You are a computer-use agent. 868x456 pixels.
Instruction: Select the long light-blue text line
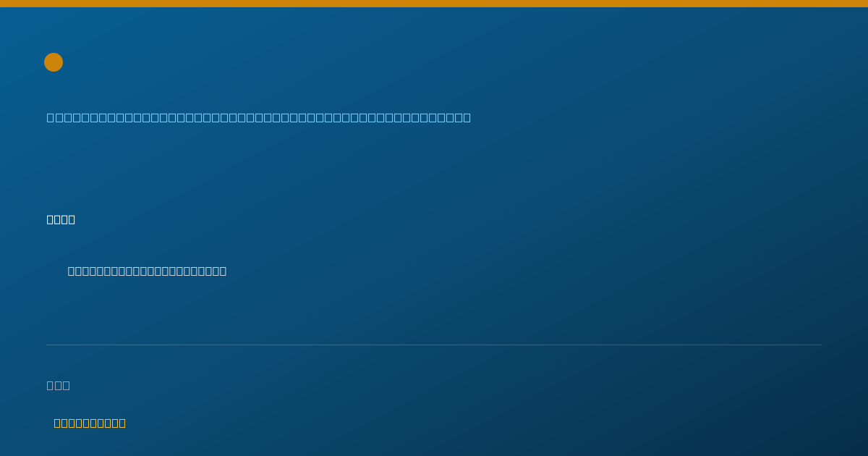click(x=259, y=117)
